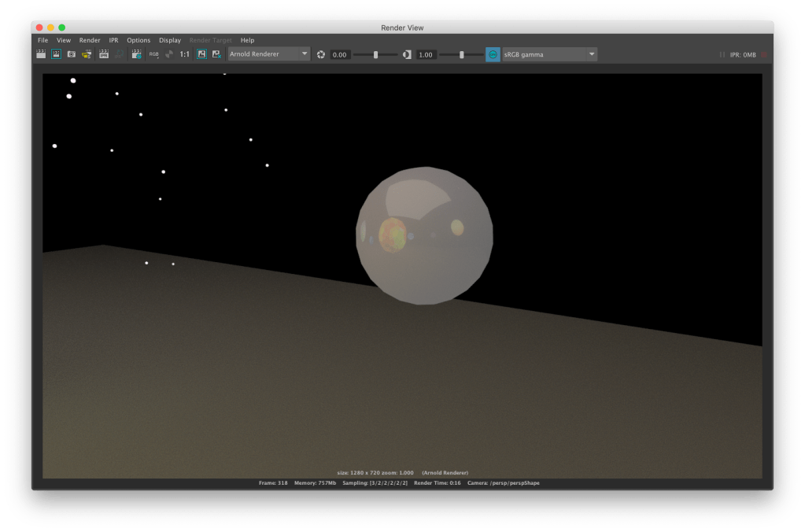Click the exposure slider handle

click(375, 54)
